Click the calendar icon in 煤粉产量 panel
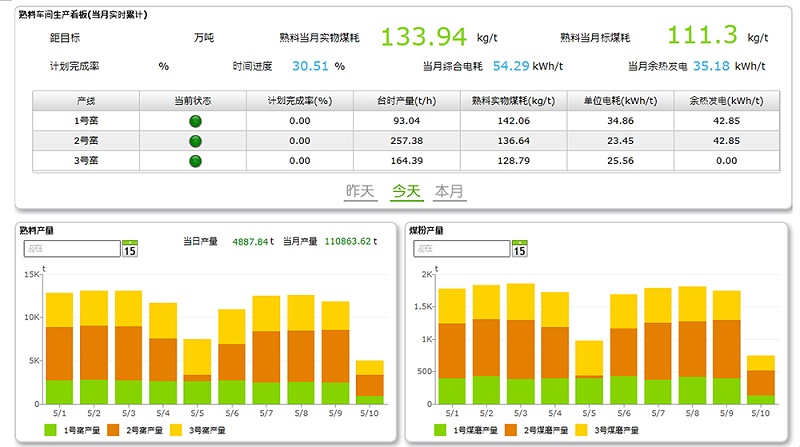Screen dimensions: 800x447 click(519, 249)
